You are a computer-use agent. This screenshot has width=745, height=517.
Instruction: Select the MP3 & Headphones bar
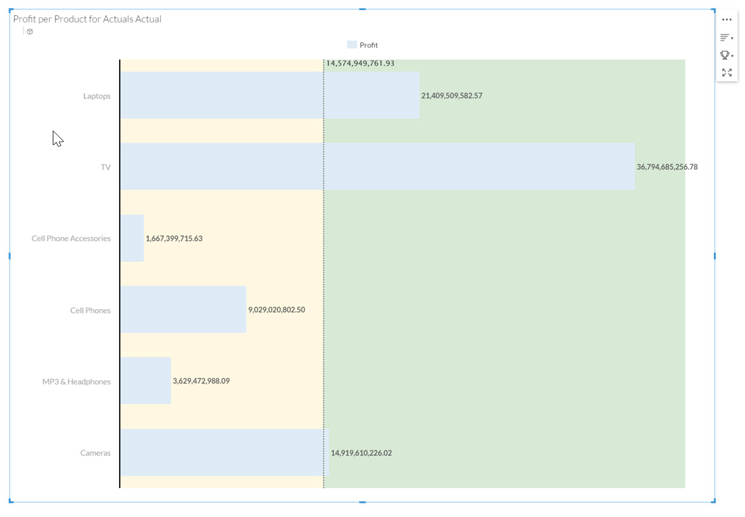pyautogui.click(x=146, y=381)
